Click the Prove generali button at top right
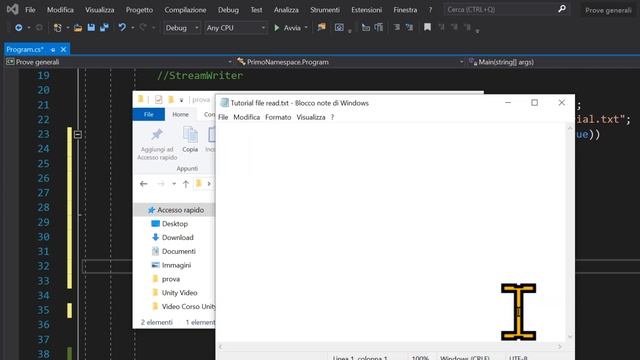Image resolution: width=640 pixels, height=360 pixels. [608, 10]
